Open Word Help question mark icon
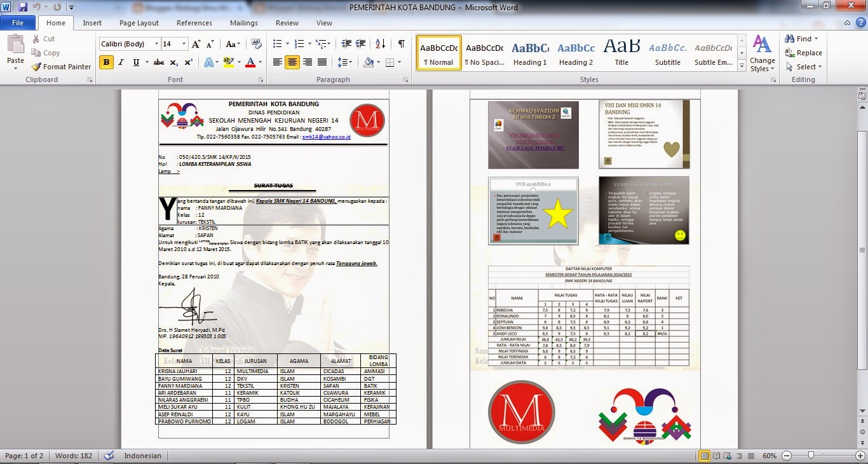The height and width of the screenshot is (464, 868). (860, 23)
